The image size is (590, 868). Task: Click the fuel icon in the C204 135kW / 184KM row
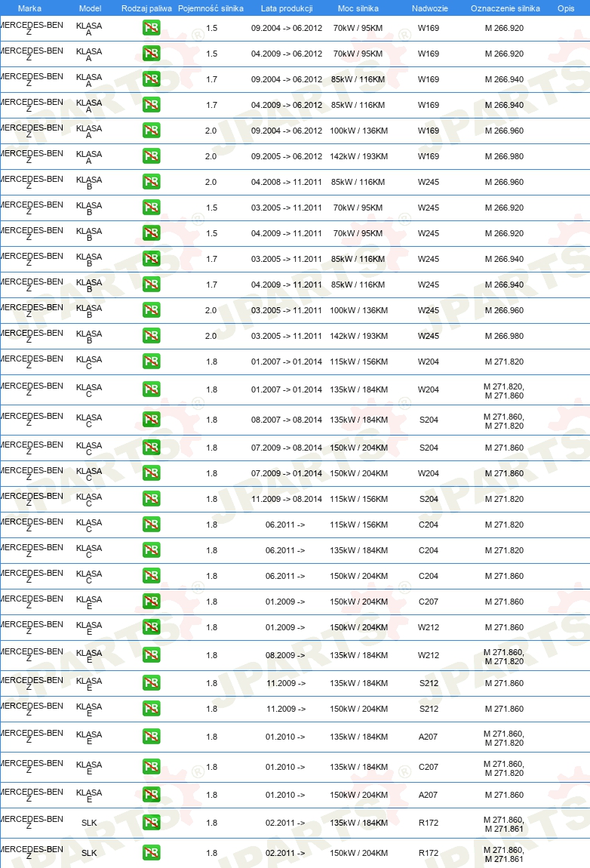[151, 549]
